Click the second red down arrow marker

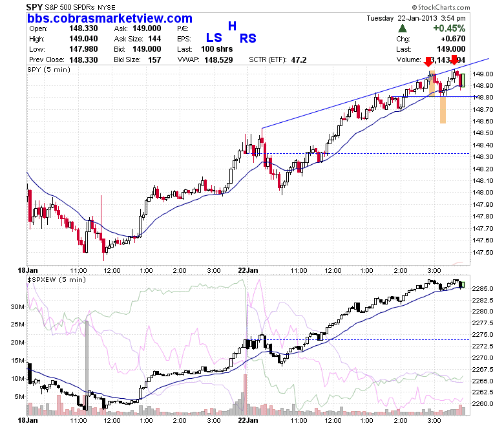click(x=454, y=60)
